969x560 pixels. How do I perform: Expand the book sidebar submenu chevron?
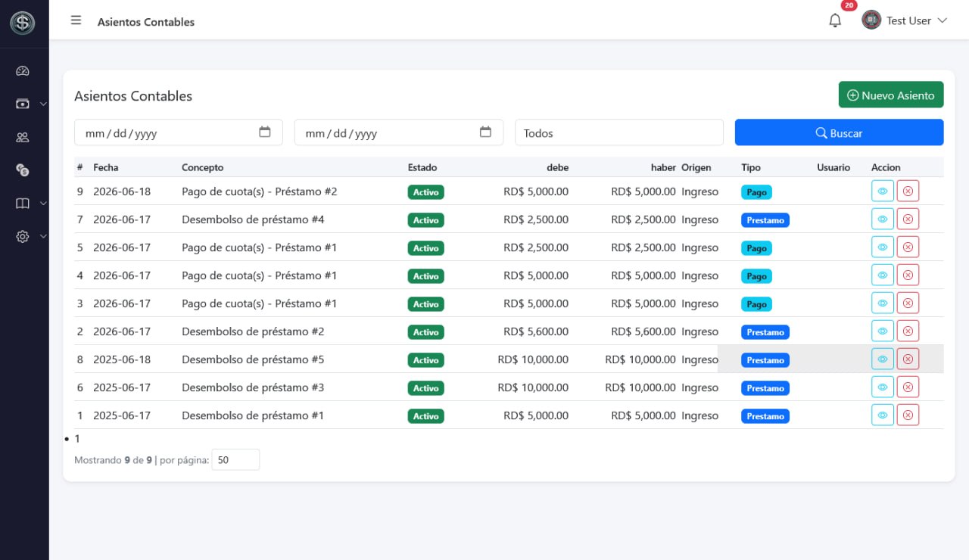43,204
